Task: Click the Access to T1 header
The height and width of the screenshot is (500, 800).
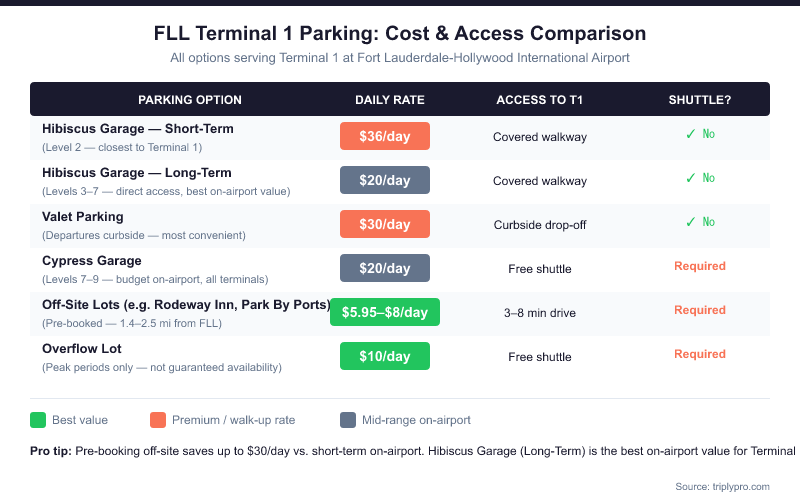Action: (x=540, y=99)
